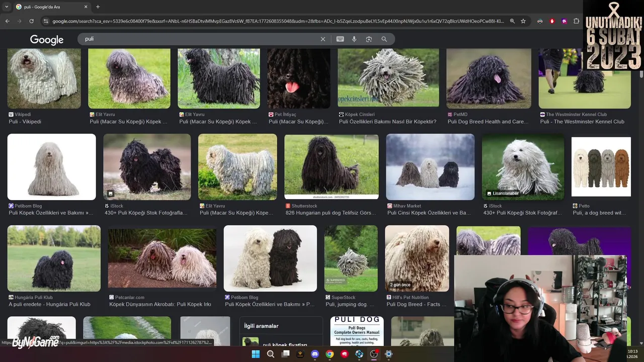This screenshot has height=362, width=644.
Task: Open Puli Dog Breed Health and Care link
Action: (x=488, y=122)
